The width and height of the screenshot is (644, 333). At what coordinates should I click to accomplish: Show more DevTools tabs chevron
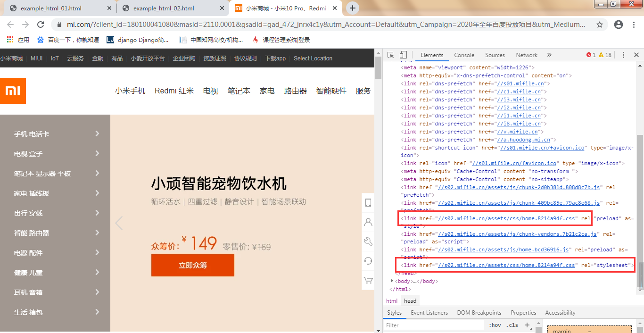(x=549, y=55)
